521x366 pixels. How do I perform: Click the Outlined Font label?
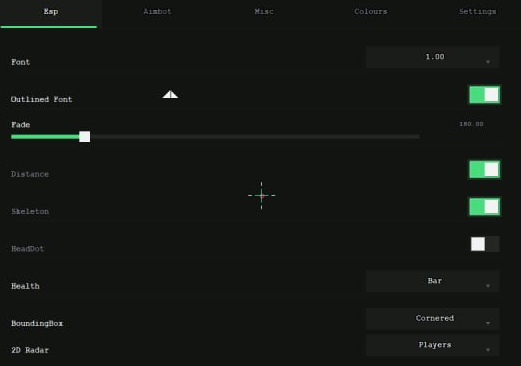(x=41, y=99)
